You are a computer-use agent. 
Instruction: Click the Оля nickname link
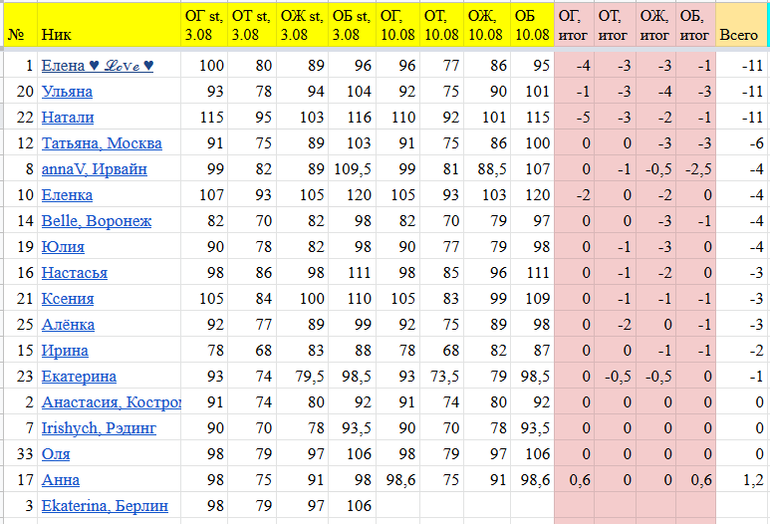[55, 454]
